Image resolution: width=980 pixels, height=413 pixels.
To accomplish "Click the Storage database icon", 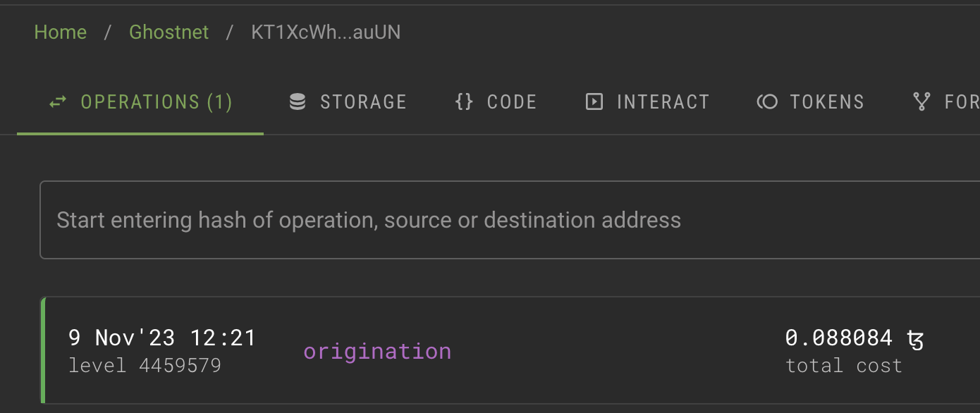I will pos(298,102).
